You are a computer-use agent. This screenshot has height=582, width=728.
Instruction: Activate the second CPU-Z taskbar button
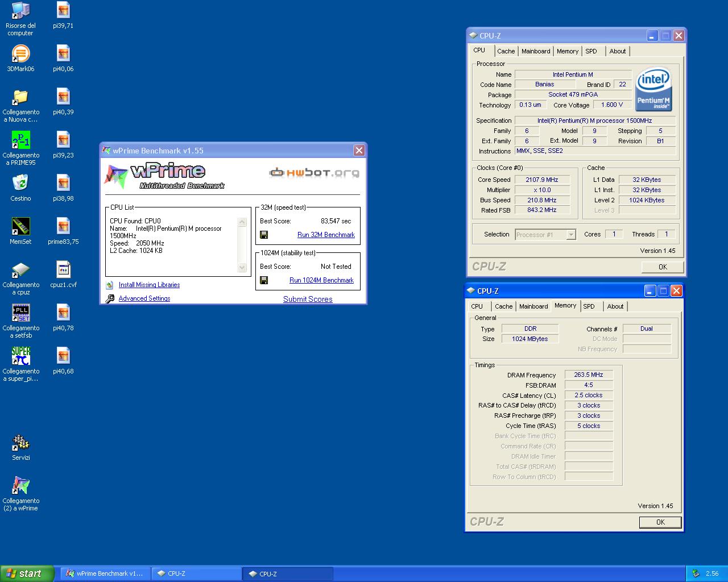tap(288, 573)
